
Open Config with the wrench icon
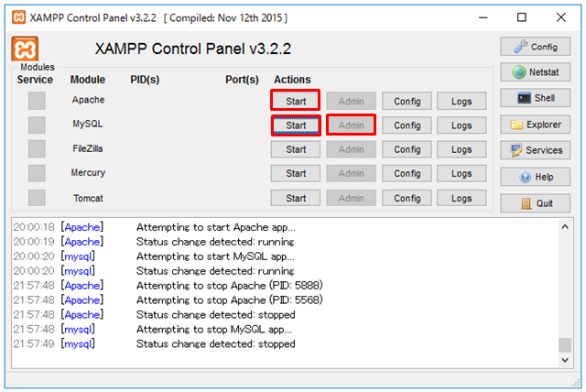[535, 47]
